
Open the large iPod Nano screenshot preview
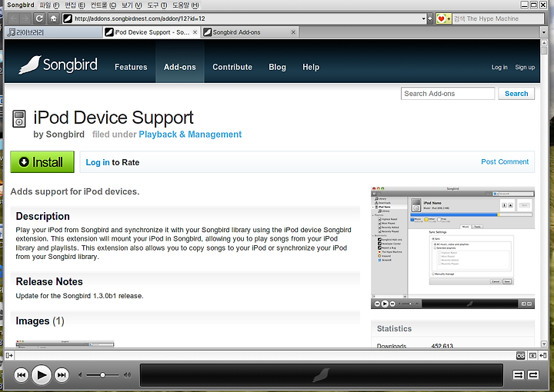click(x=452, y=247)
